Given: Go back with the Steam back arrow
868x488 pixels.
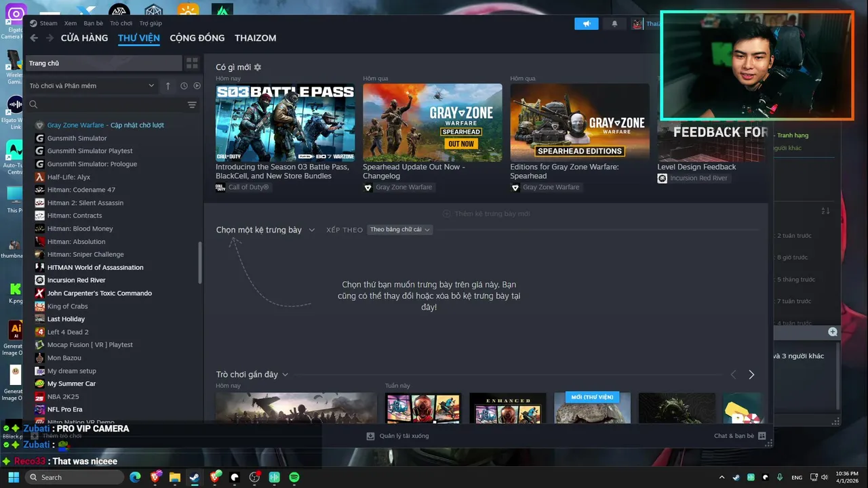Looking at the screenshot, I should [34, 38].
